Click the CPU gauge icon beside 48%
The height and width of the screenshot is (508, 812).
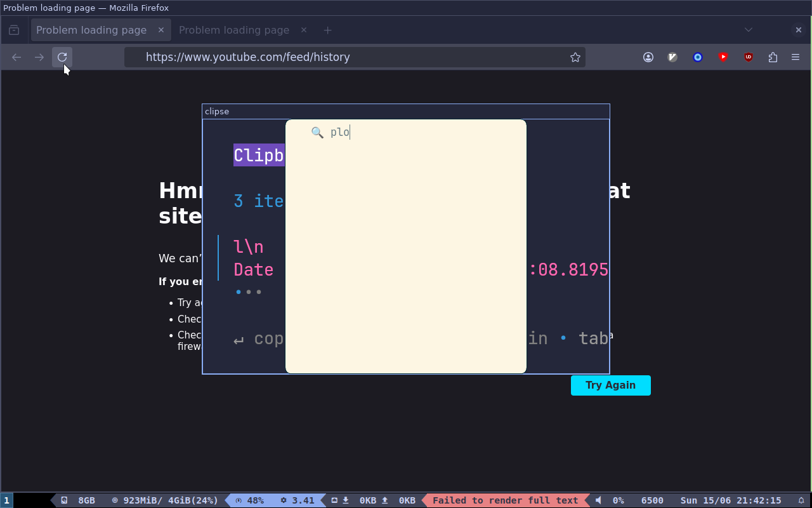[x=239, y=500]
